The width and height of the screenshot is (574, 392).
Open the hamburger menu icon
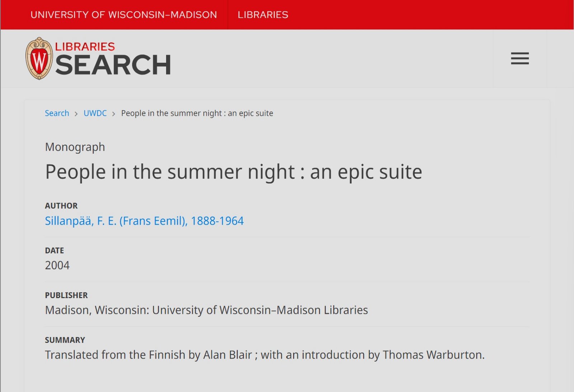point(520,58)
